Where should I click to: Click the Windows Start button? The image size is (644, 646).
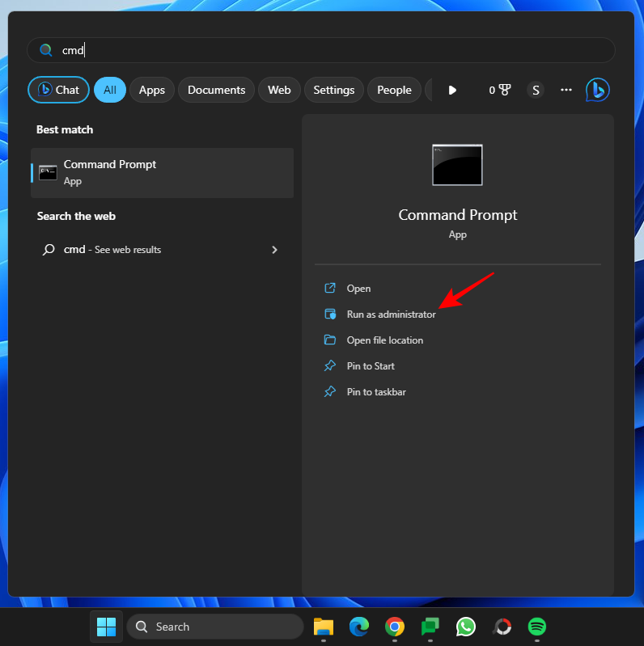[x=106, y=627]
